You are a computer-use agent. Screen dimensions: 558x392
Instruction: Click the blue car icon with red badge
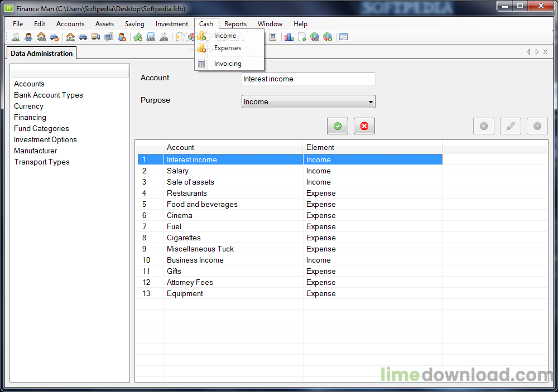click(x=54, y=37)
